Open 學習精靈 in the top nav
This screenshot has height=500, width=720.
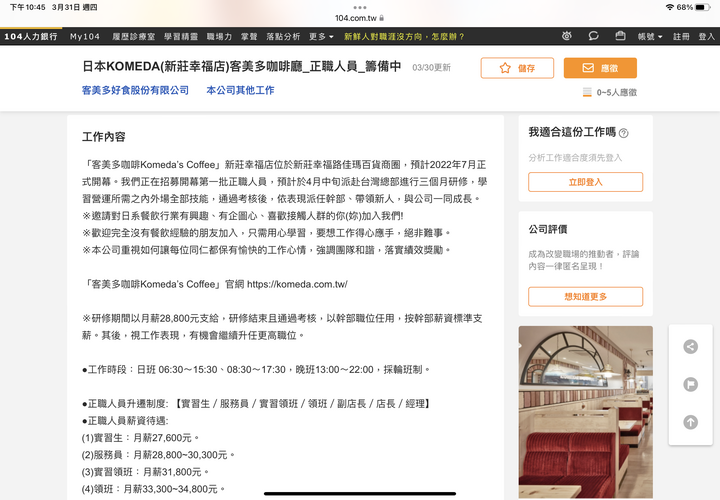click(x=181, y=36)
